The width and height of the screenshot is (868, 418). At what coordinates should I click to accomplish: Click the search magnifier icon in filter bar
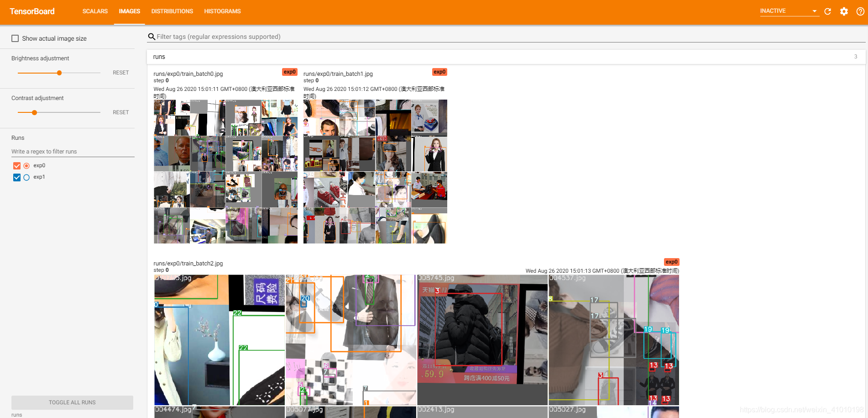click(x=152, y=37)
